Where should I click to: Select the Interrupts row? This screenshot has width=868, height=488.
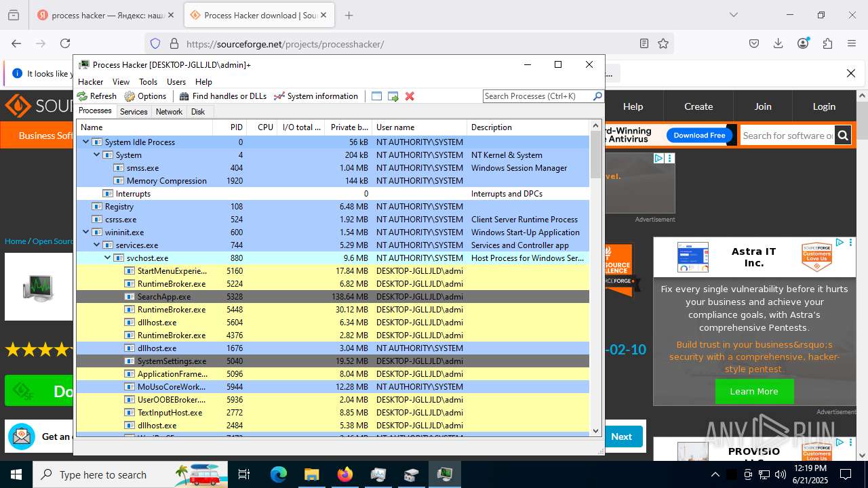point(333,194)
